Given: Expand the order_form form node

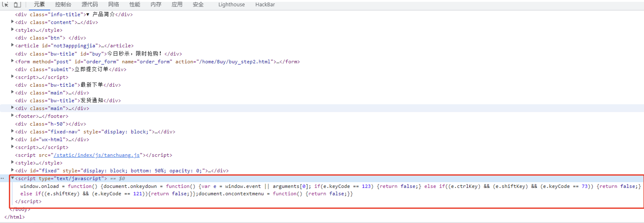Looking at the screenshot, I should coord(12,61).
